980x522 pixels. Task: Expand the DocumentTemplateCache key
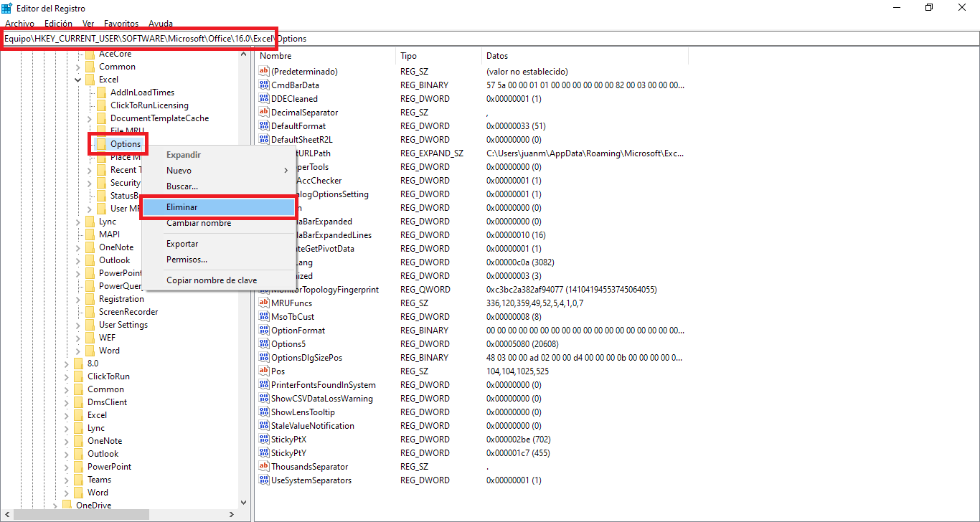coord(90,118)
